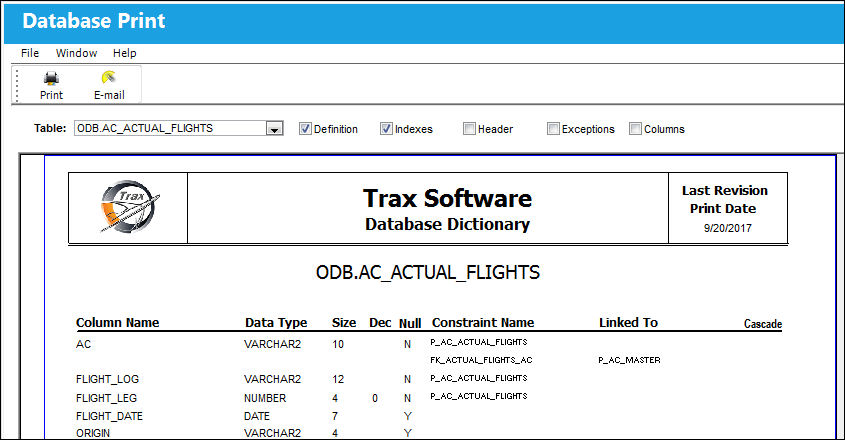The image size is (845, 440).
Task: Click the Last Revision Print Date label
Action: [x=724, y=200]
